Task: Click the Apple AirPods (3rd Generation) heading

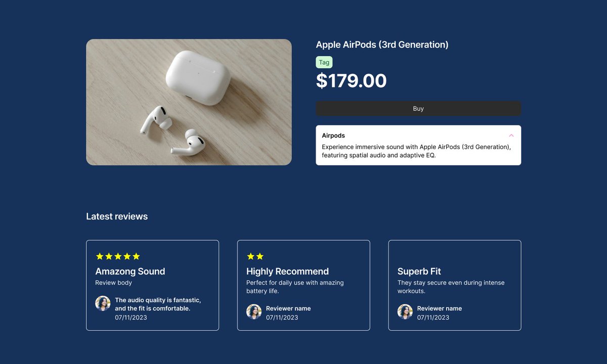Action: click(382, 44)
